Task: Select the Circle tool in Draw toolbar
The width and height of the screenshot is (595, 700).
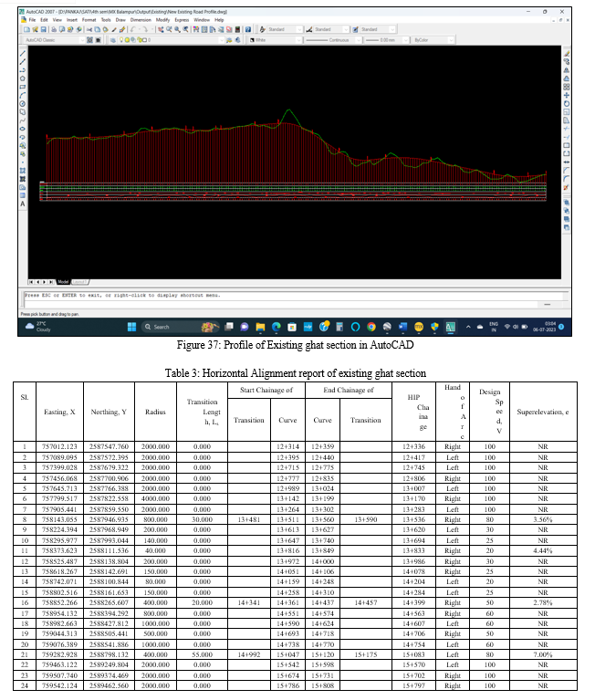Action: pos(22,103)
